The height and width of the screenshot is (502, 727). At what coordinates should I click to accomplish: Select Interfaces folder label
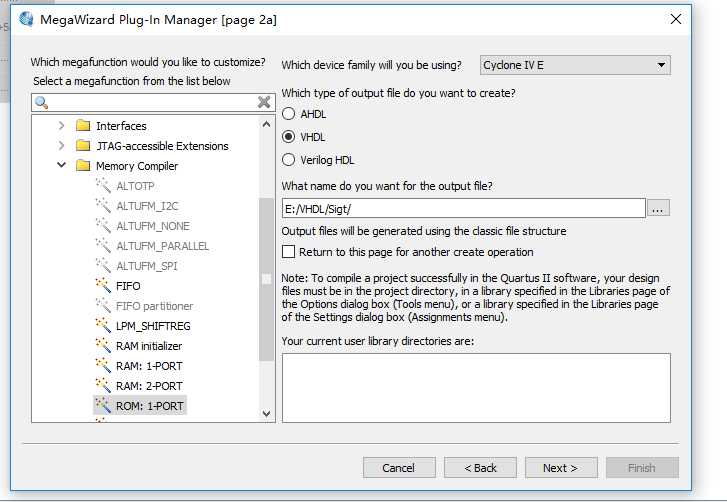[x=121, y=126]
